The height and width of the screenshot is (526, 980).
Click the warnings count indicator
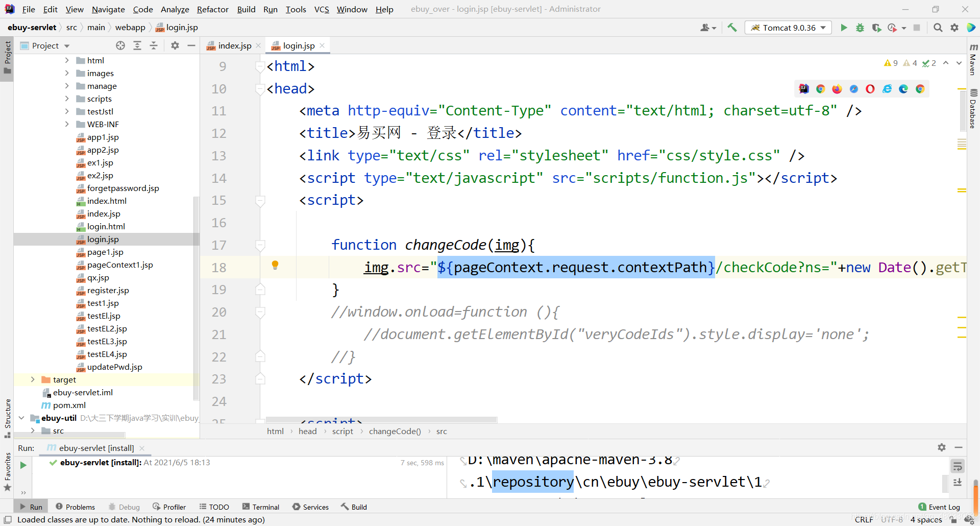tap(891, 63)
